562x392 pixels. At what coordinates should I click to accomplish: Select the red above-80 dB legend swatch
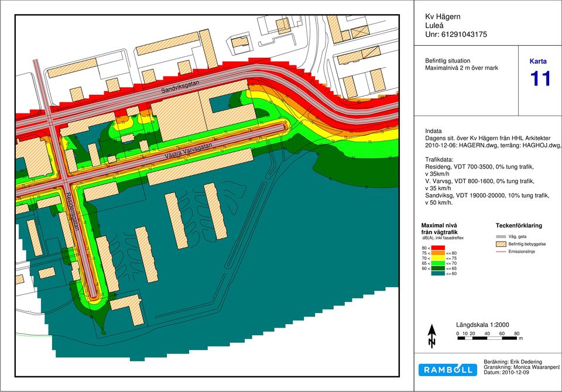pyautogui.click(x=438, y=247)
